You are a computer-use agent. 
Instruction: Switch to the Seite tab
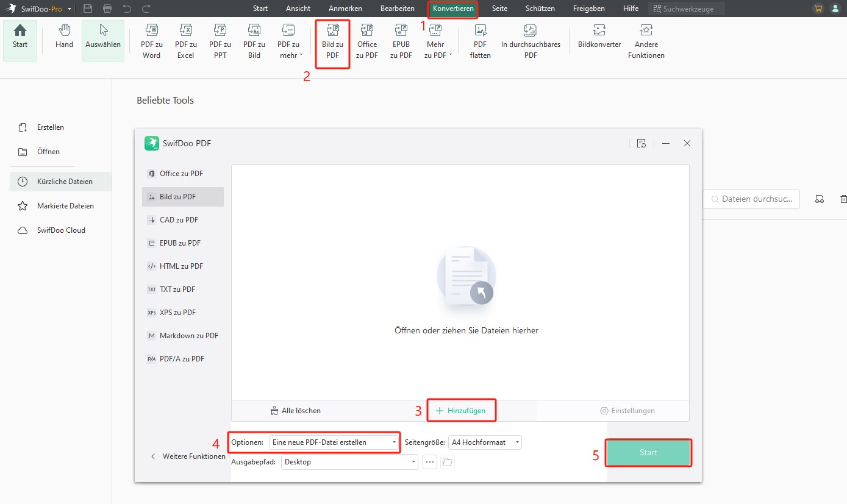[500, 9]
